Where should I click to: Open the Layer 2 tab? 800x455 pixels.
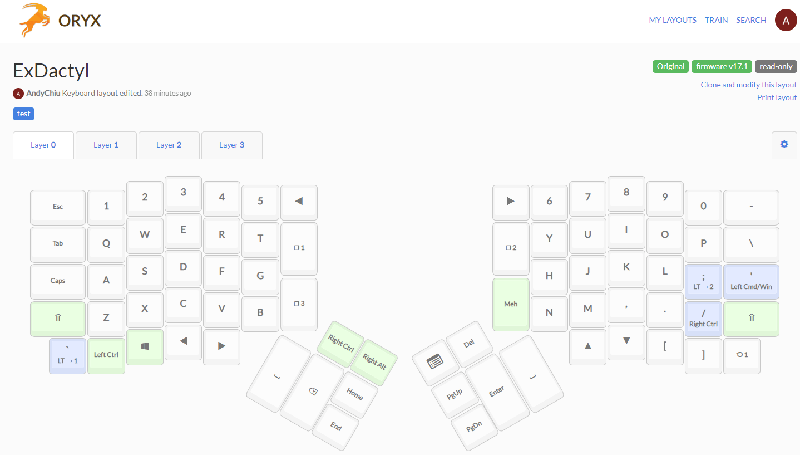point(169,145)
